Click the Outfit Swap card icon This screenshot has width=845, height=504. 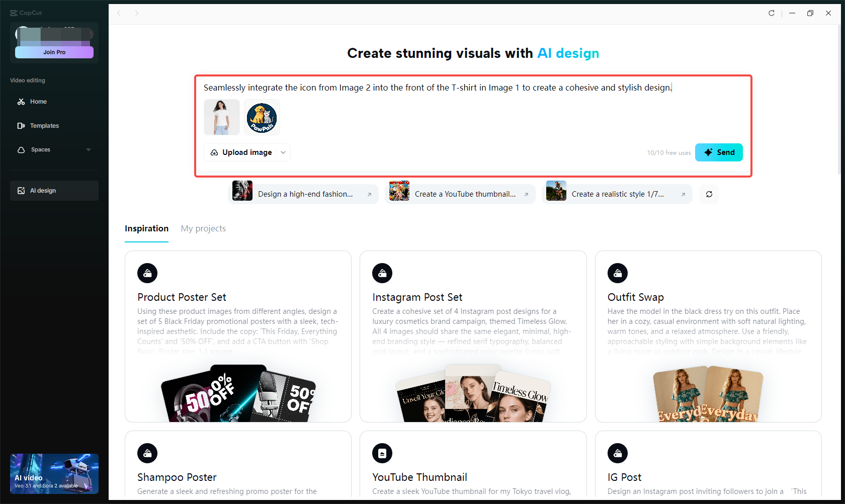[618, 273]
